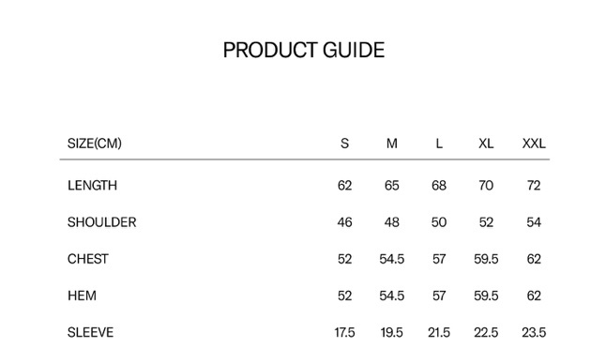Image resolution: width=606 pixels, height=364 pixels.
Task: Select the SLEEVE row label
Action: (x=90, y=332)
